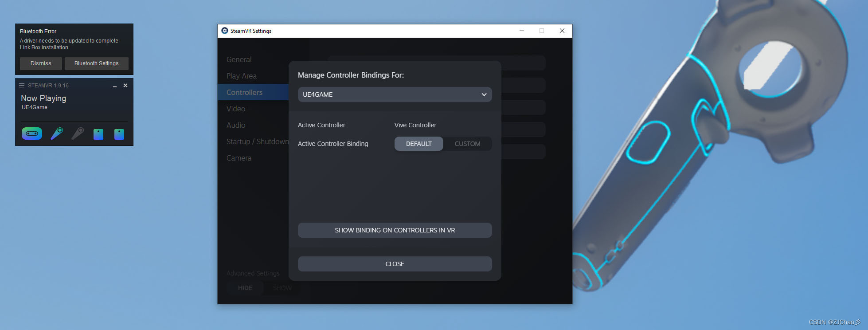Click the first base station status icon
Image resolution: width=868 pixels, height=330 pixels.
(x=98, y=134)
